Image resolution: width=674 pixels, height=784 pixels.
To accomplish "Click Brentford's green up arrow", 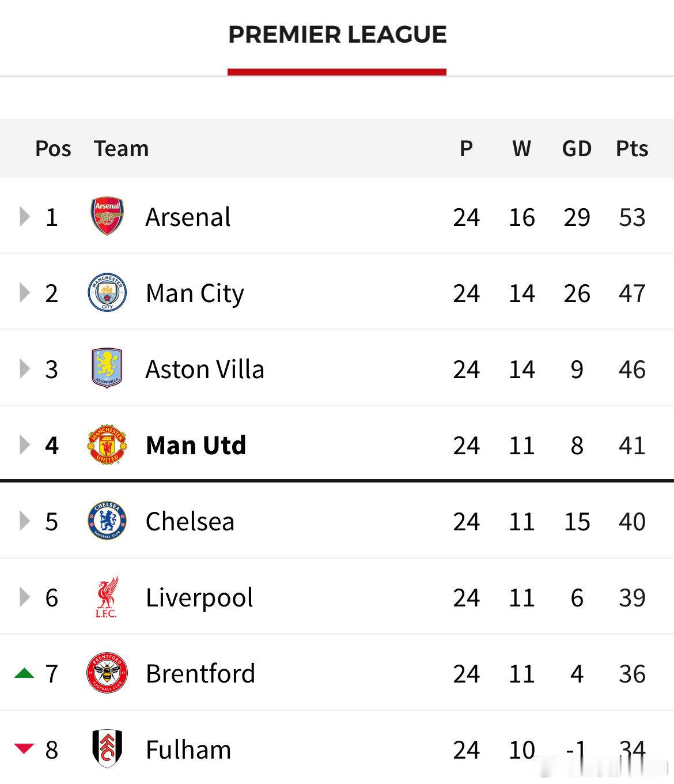I will (24, 673).
